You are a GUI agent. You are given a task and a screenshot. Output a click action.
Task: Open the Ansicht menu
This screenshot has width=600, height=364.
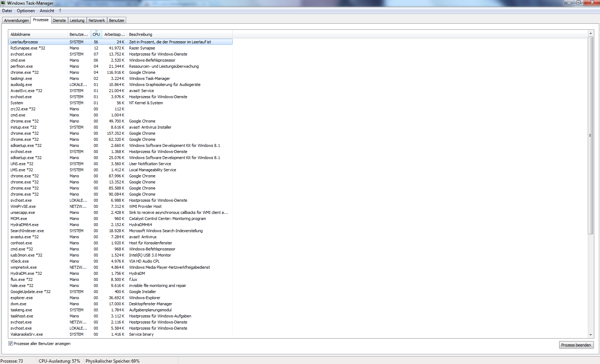pyautogui.click(x=47, y=11)
